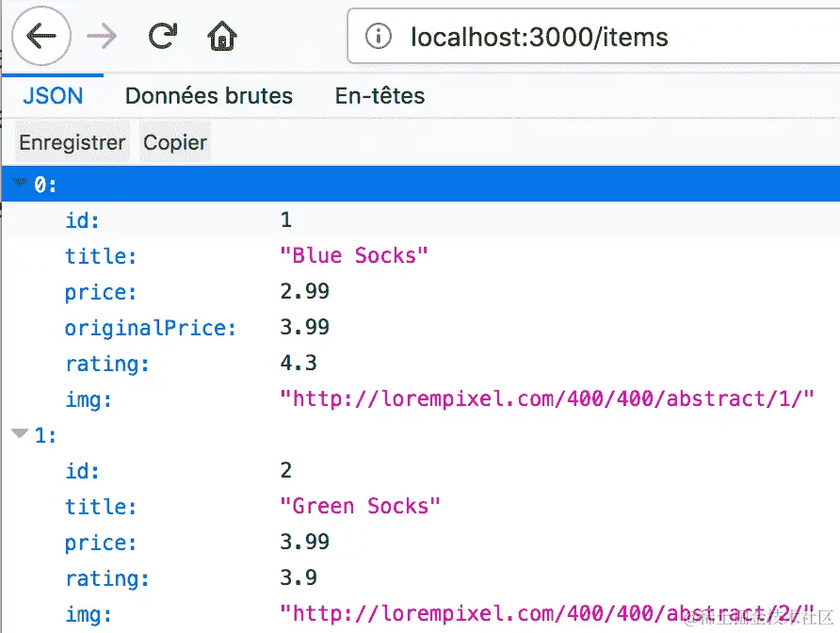Click the abstract/1/ image URL string
840x633 pixels.
click(546, 399)
